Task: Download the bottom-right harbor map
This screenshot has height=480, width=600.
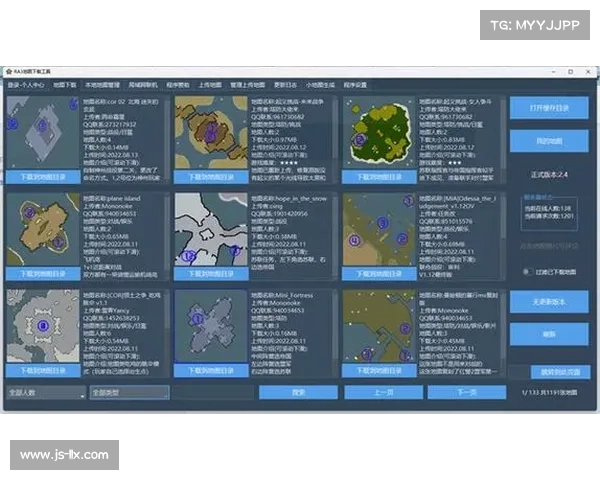Action: click(379, 371)
